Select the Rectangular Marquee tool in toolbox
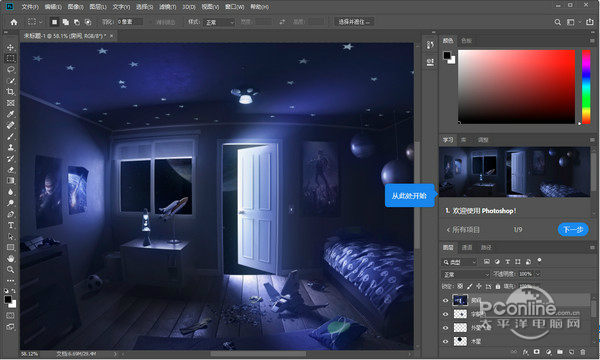 pyautogui.click(x=10, y=59)
